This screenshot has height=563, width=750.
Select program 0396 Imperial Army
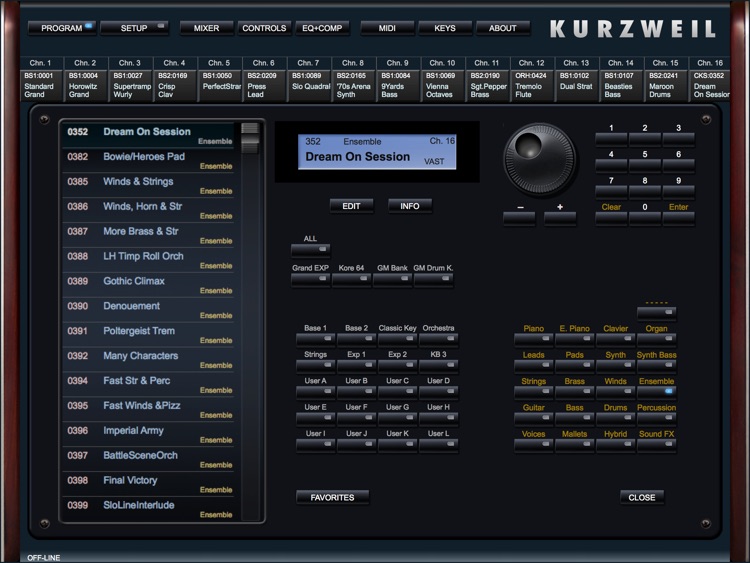tap(149, 434)
